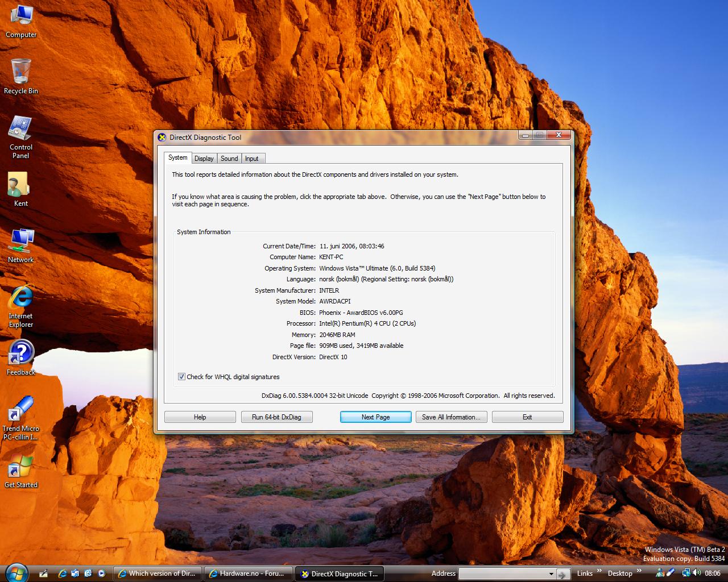728x582 pixels.
Task: Click 'Windows Vista™ Ultimate (6.0, Build 5384)' text
Action: [x=378, y=268]
